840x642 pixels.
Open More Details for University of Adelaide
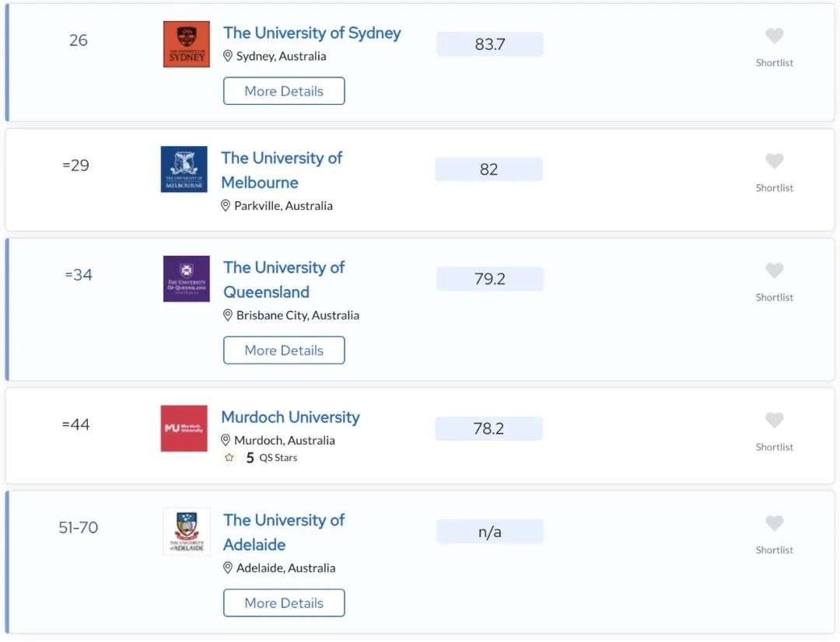(x=284, y=603)
